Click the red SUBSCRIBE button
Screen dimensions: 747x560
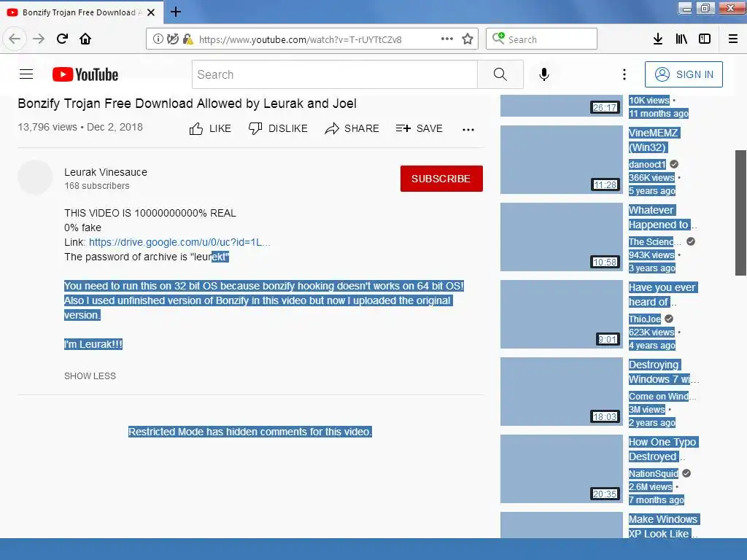[x=441, y=179]
